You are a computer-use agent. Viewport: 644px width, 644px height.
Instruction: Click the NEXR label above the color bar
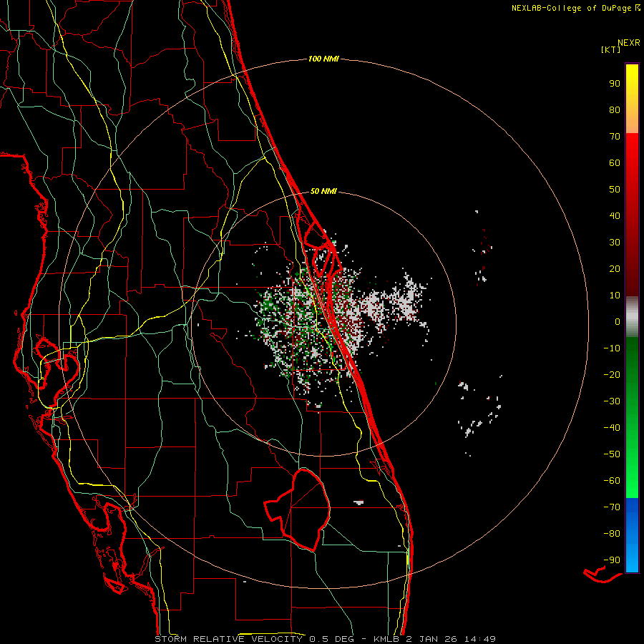[629, 42]
